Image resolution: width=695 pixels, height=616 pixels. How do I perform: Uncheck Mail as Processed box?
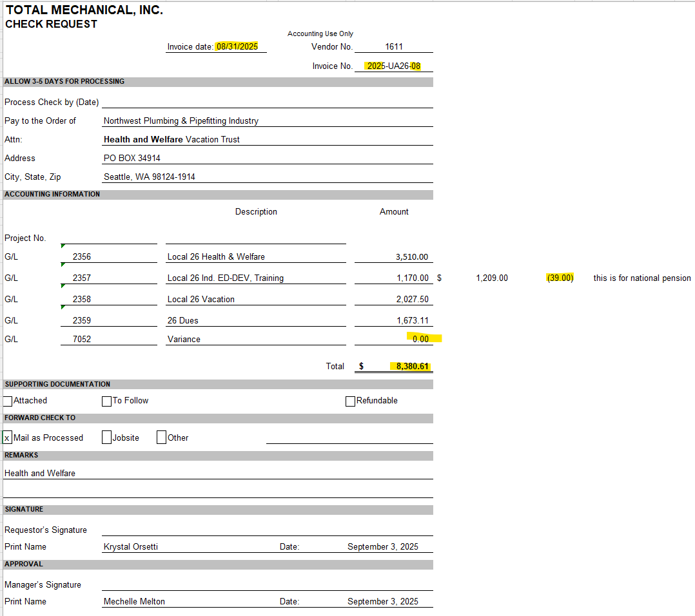(x=8, y=438)
